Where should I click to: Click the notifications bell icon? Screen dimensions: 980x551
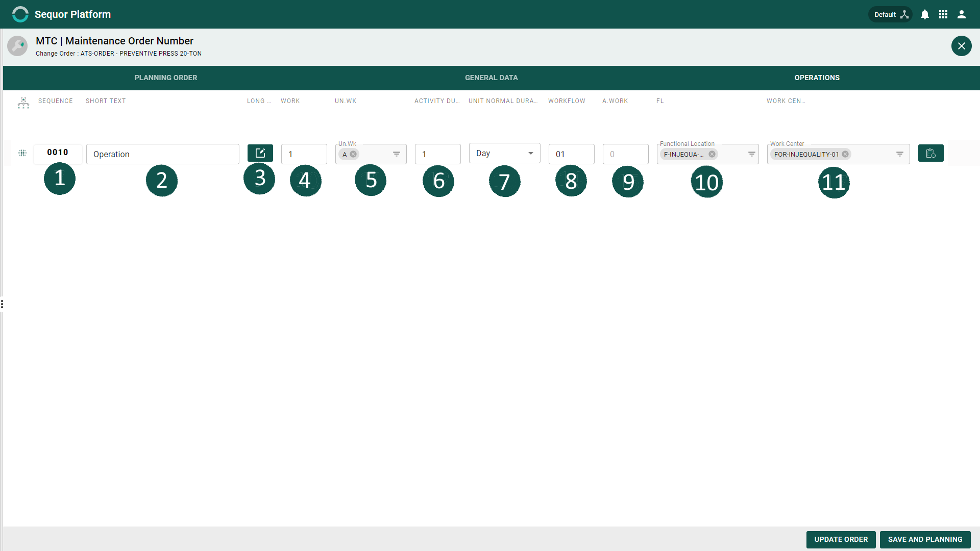click(x=925, y=14)
